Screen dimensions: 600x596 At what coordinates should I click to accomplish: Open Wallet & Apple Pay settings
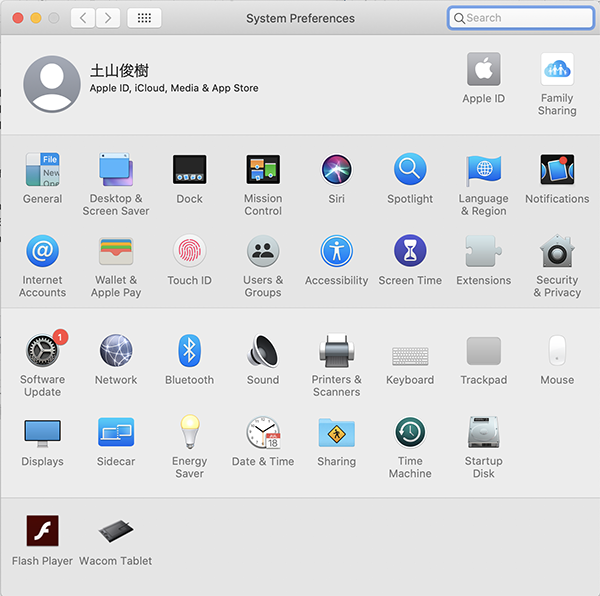click(x=116, y=251)
